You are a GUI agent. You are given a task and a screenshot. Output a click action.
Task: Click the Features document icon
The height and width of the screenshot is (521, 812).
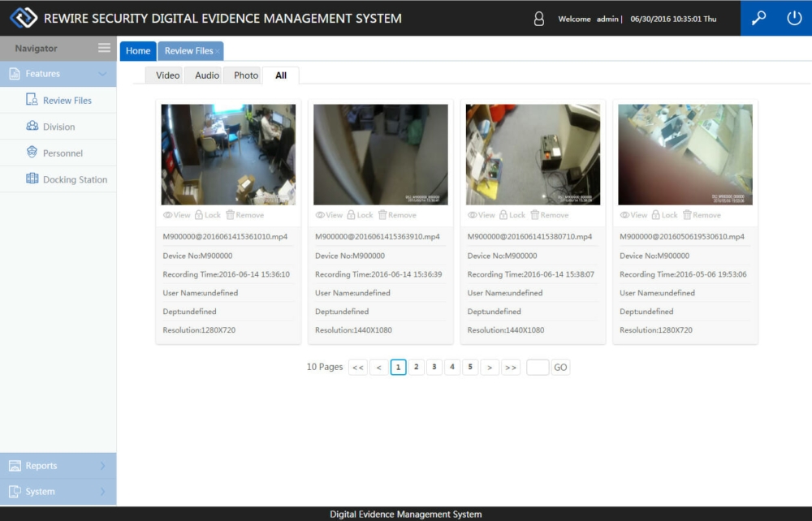click(x=15, y=74)
